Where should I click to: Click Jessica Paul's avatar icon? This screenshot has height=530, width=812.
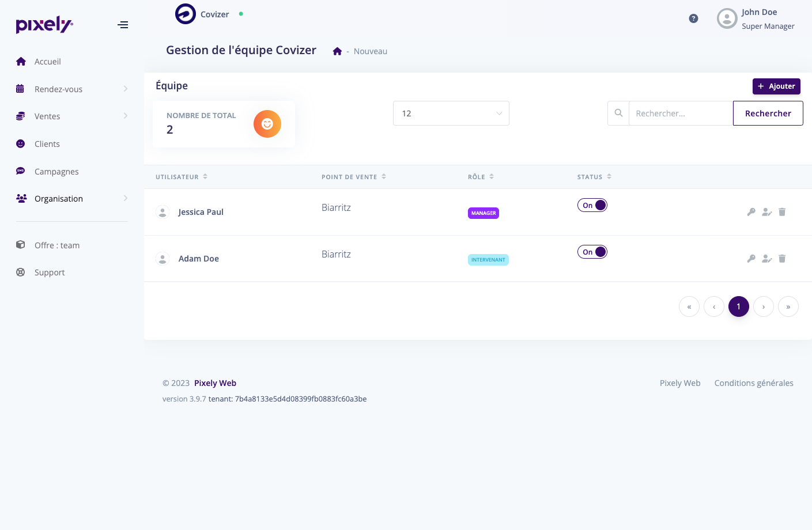163,212
